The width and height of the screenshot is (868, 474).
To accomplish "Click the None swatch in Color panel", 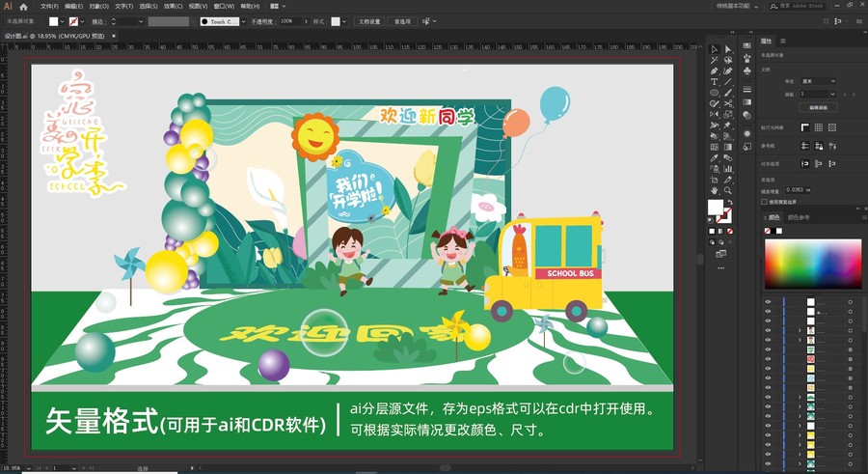I will (x=768, y=231).
